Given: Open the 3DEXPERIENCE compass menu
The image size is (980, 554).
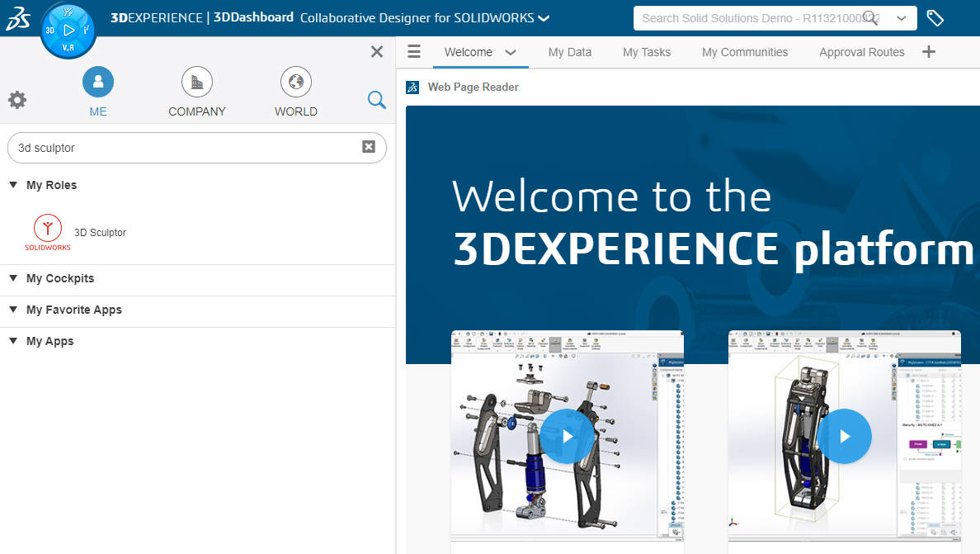Looking at the screenshot, I should pos(68,30).
